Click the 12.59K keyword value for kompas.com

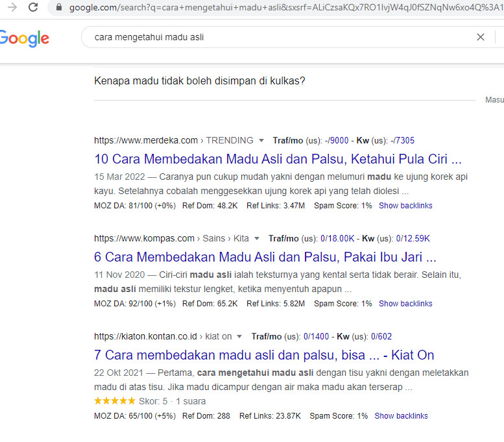pyautogui.click(x=414, y=238)
